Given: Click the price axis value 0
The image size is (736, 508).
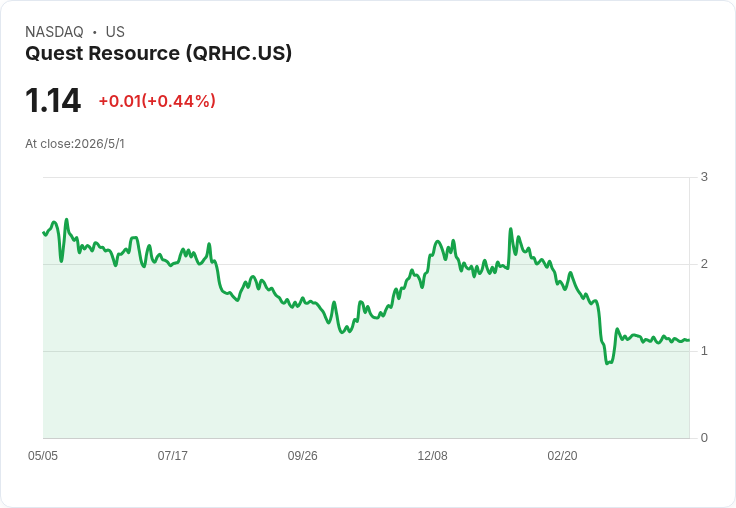Looking at the screenshot, I should tap(704, 438).
